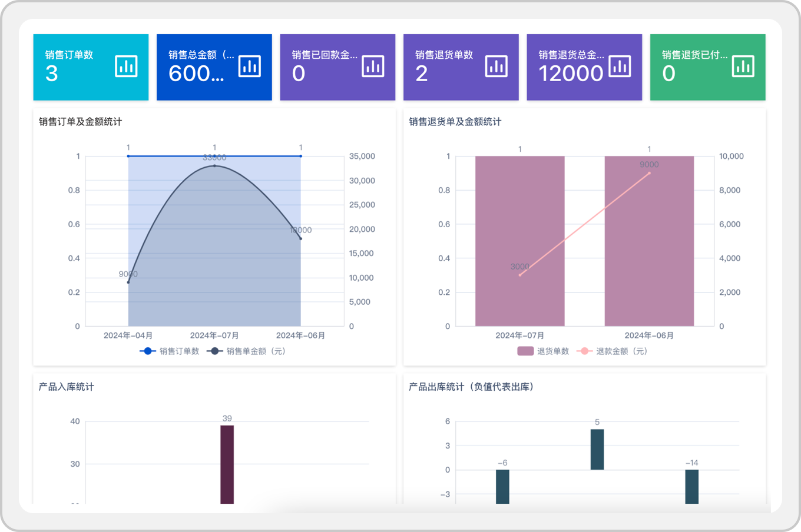Open the chart icon on 销售总金额 card

coord(250,66)
